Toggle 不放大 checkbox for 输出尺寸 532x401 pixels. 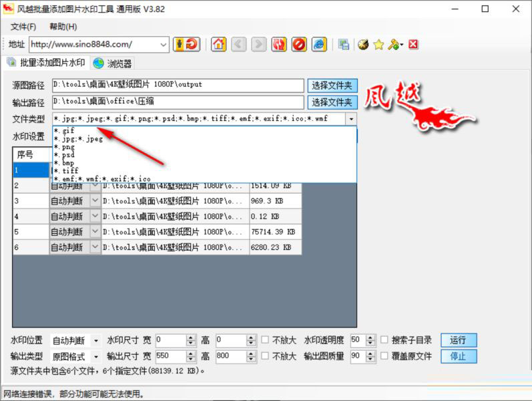point(265,356)
